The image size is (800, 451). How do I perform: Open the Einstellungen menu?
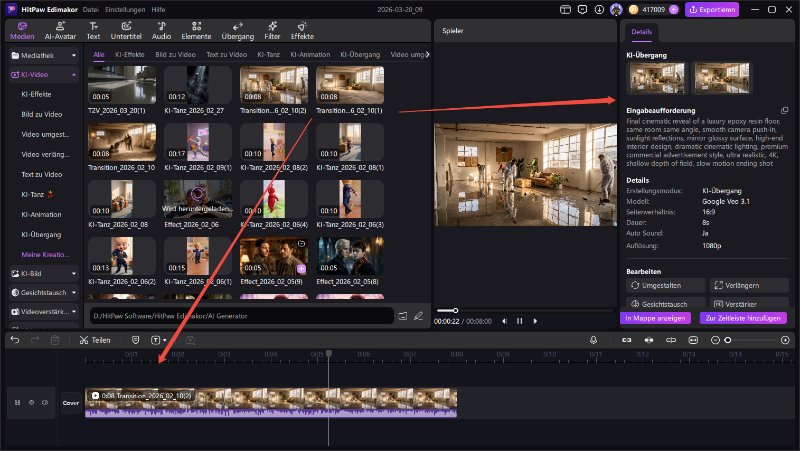tap(124, 9)
